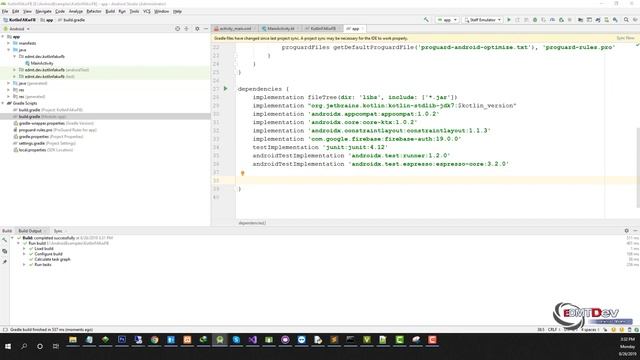The height and width of the screenshot is (360, 640).
Task: Click the KotlinFAKeFB breadcrumb in navigation bar
Action: coord(20,20)
